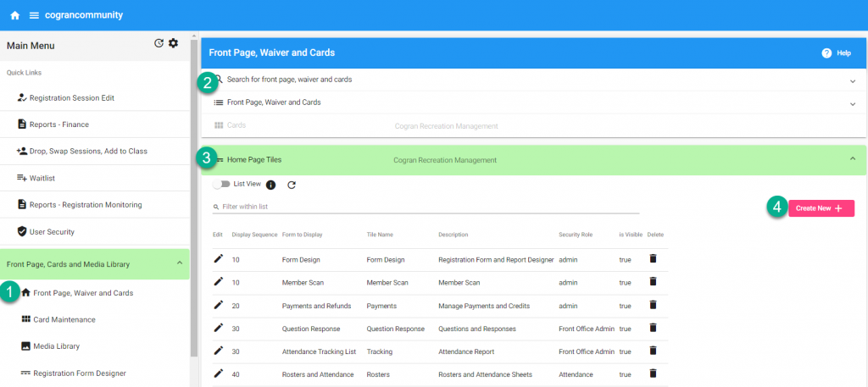Open the Help button
Viewport: 868px width, 387px height.
835,53
